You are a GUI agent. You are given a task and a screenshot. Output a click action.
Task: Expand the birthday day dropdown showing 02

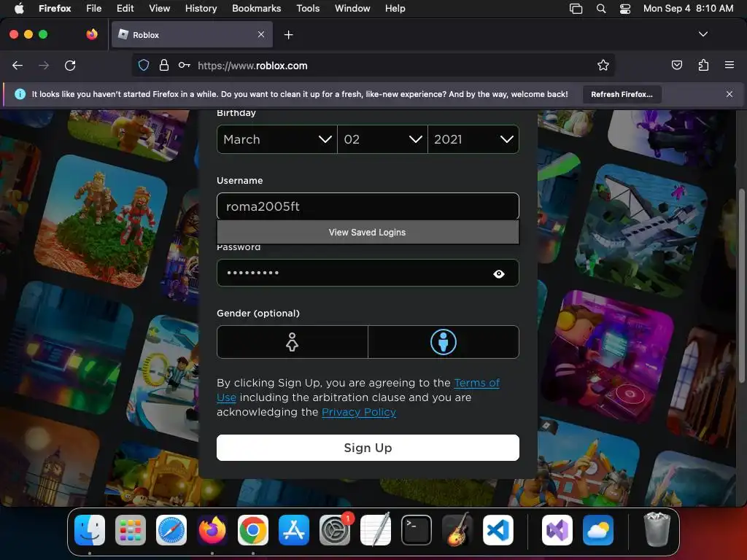tap(382, 139)
